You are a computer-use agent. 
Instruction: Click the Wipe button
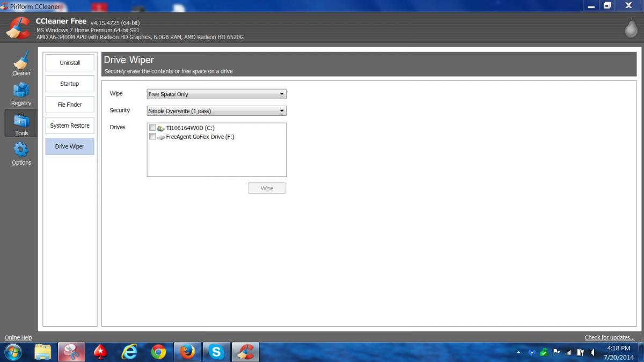click(x=267, y=188)
